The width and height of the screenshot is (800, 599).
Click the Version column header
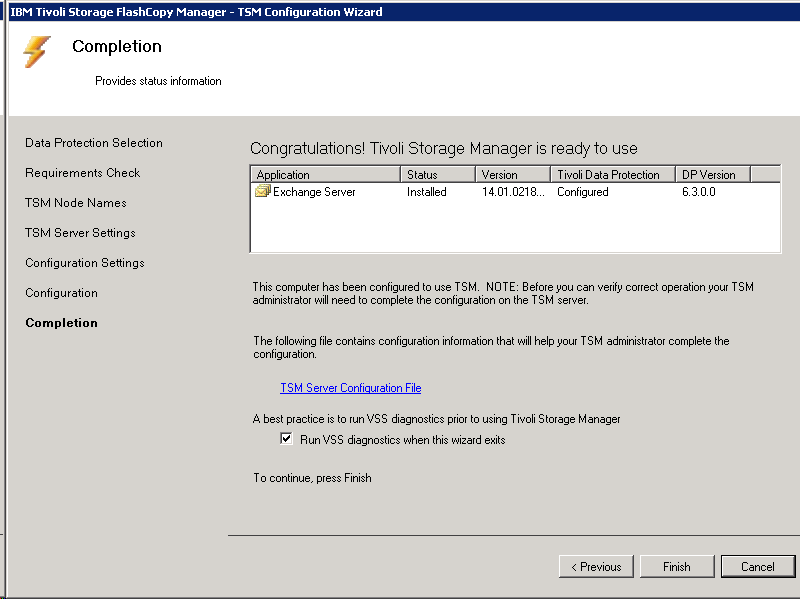[x=512, y=175]
